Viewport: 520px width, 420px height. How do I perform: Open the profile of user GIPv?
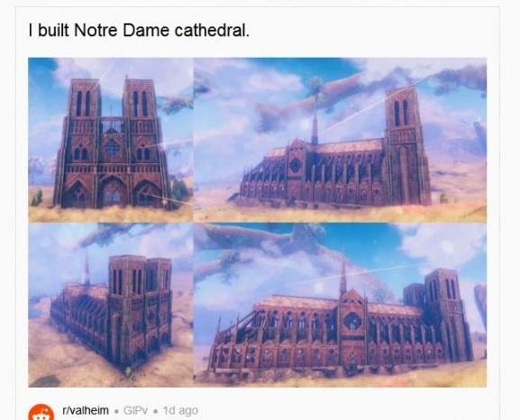pyautogui.click(x=136, y=411)
